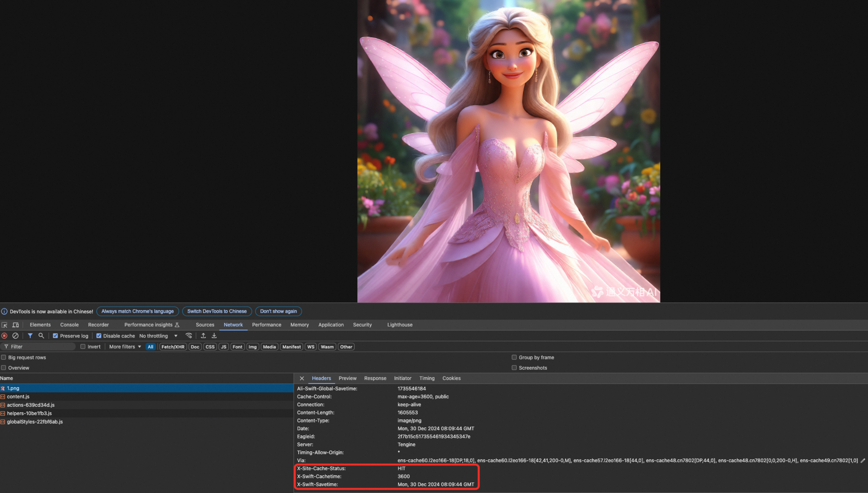Switch to the Console tab
This screenshot has width=868, height=493.
69,325
